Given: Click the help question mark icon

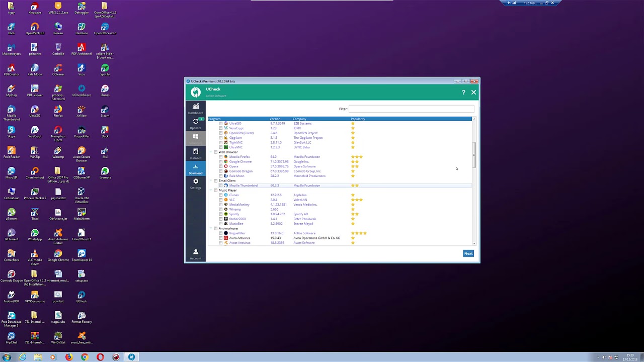Looking at the screenshot, I should click(x=463, y=93).
